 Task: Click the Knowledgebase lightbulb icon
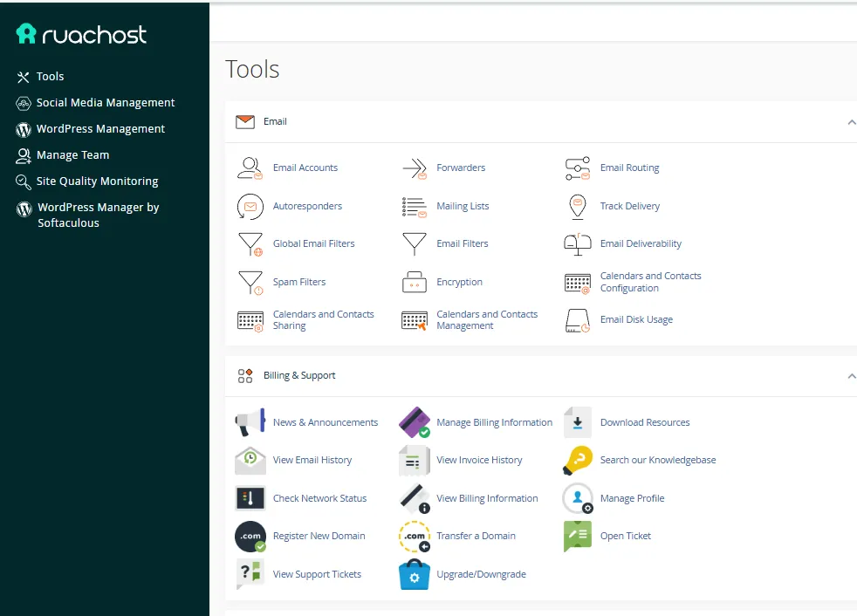point(578,460)
